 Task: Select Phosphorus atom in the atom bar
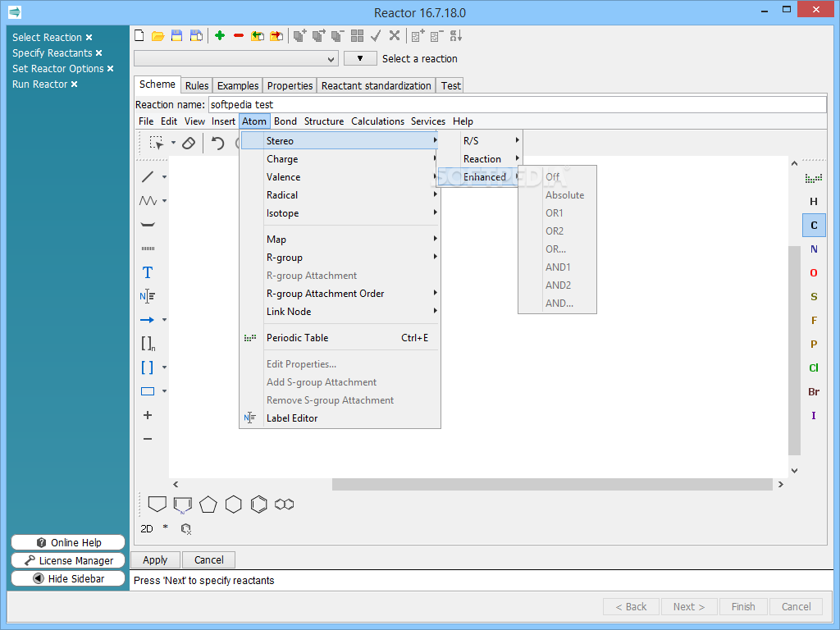pos(814,345)
